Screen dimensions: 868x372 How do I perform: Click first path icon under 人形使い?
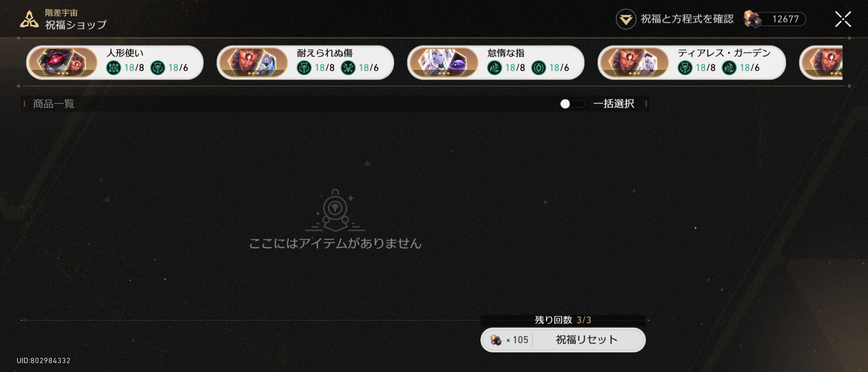(113, 68)
